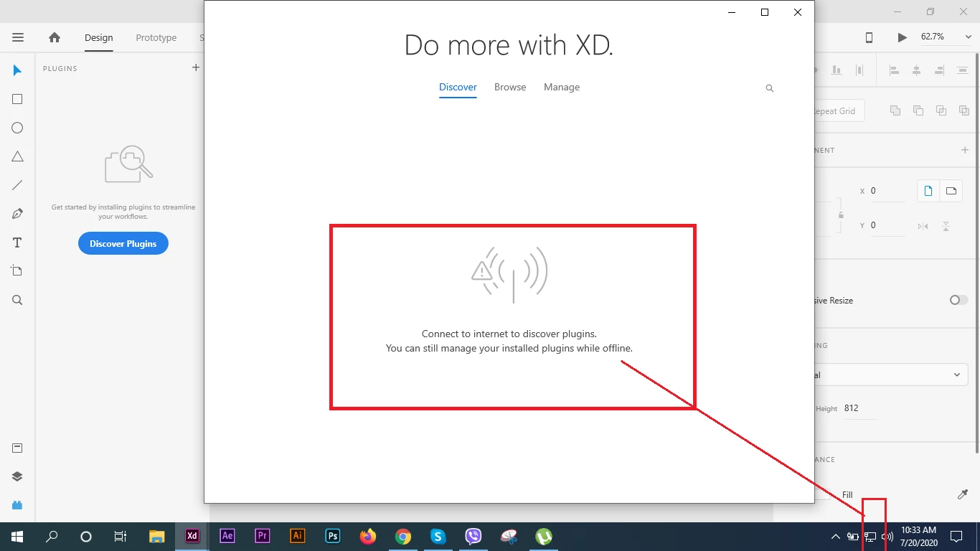Click the Y position field
Viewport: 980px width, 551px height.
887,225
